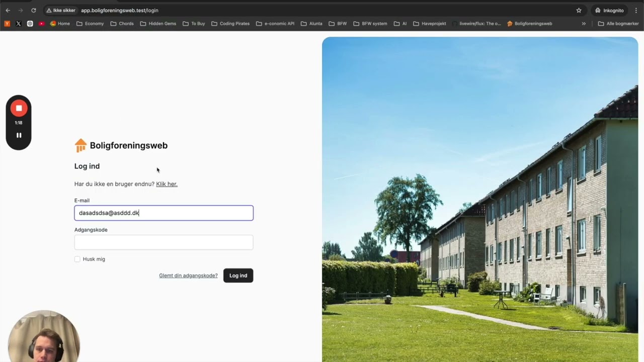Open the 'Ikke sikker' site security info
Viewport: 644px width, 362px height.
pos(61,10)
